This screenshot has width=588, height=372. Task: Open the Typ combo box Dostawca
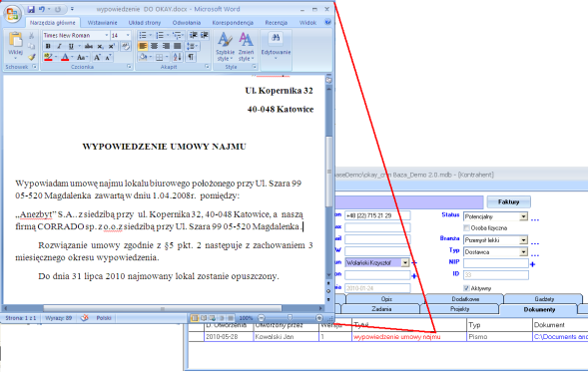point(523,252)
